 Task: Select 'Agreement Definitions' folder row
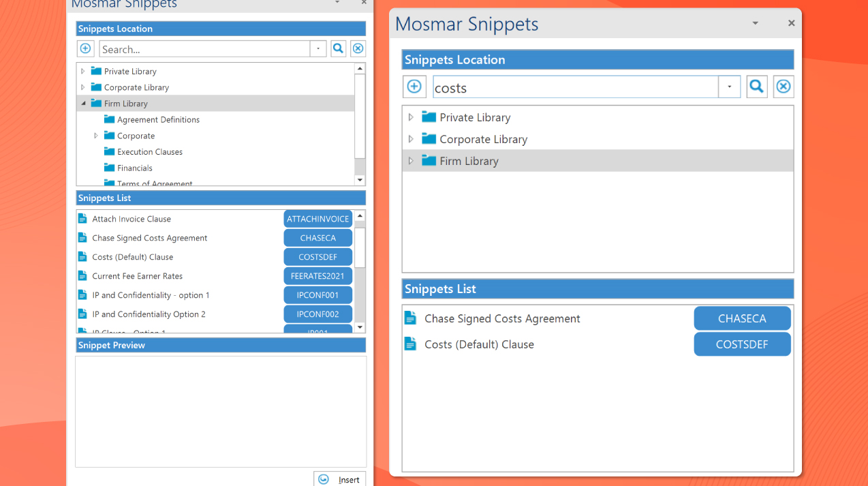215,119
